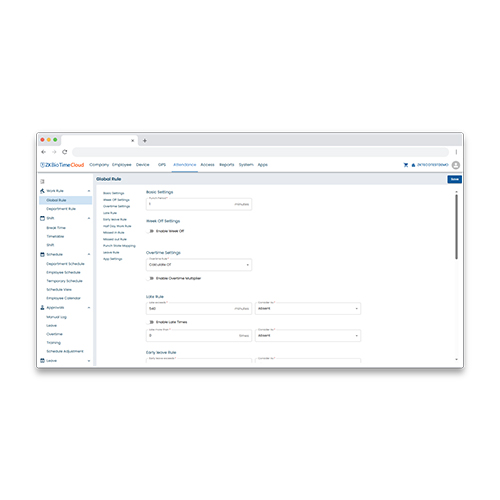500x500 pixels.
Task: Click the browser reload icon
Action: (65, 152)
